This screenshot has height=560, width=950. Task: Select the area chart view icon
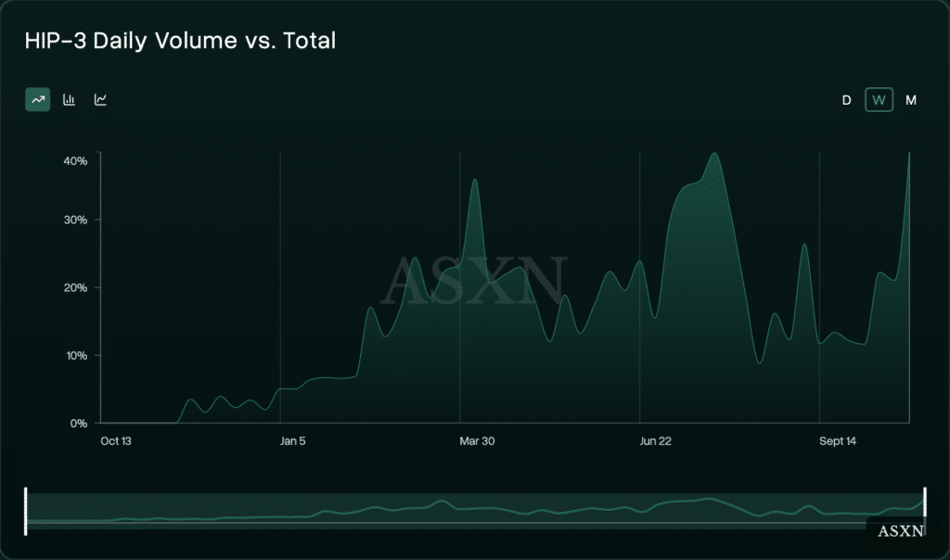click(x=37, y=100)
